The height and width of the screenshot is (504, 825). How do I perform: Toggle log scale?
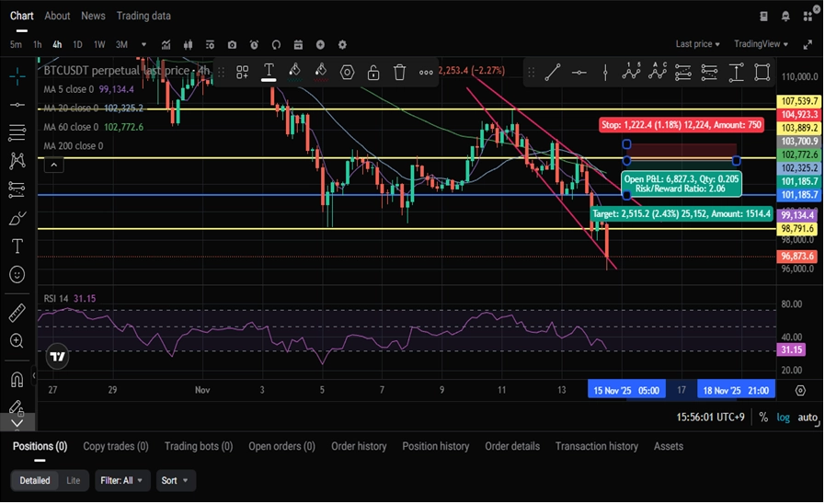[x=784, y=418]
